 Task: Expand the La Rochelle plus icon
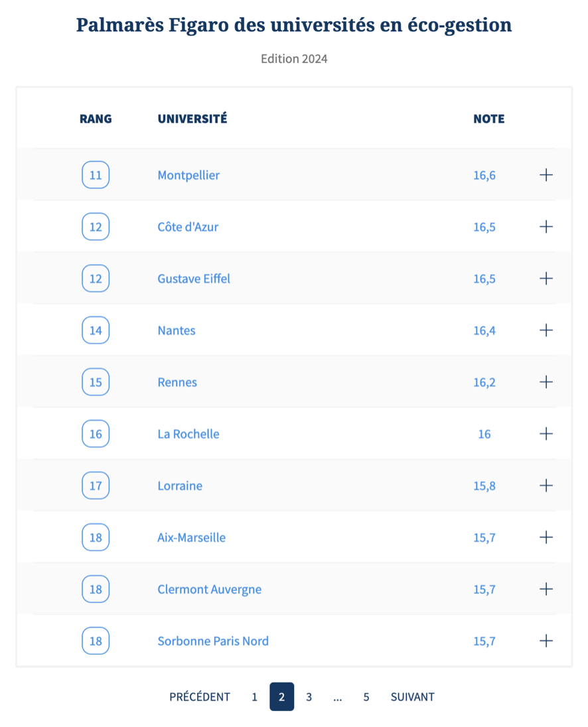click(x=546, y=434)
